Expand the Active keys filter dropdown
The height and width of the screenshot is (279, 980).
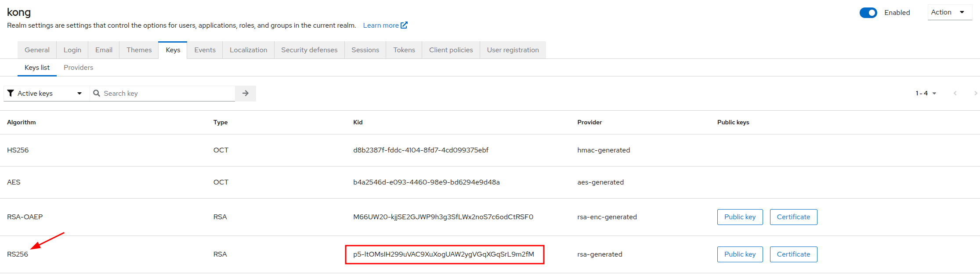click(x=46, y=93)
